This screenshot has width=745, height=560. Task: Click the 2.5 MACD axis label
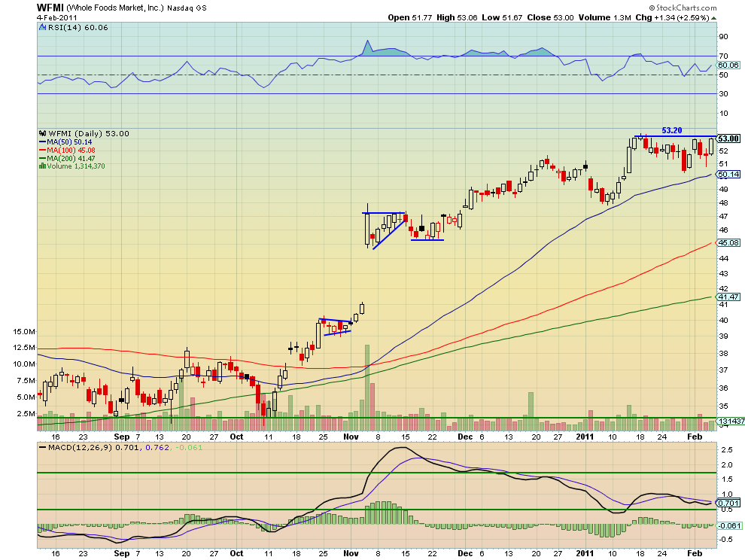tap(726, 449)
